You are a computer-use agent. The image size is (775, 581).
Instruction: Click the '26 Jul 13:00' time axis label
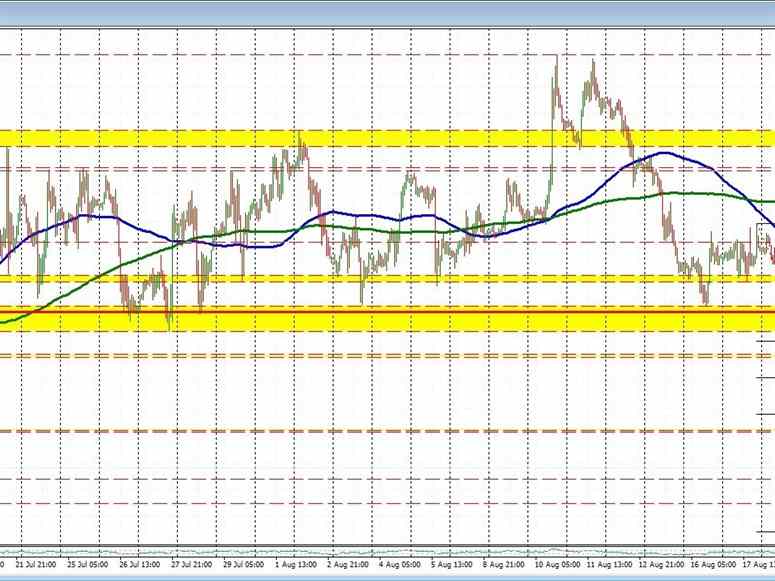click(140, 564)
